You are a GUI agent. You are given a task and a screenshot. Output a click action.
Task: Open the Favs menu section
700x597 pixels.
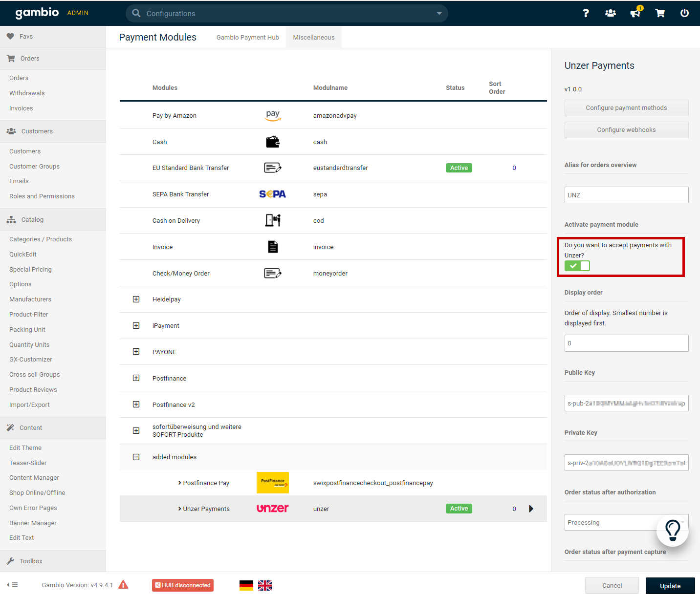pyautogui.click(x=53, y=37)
